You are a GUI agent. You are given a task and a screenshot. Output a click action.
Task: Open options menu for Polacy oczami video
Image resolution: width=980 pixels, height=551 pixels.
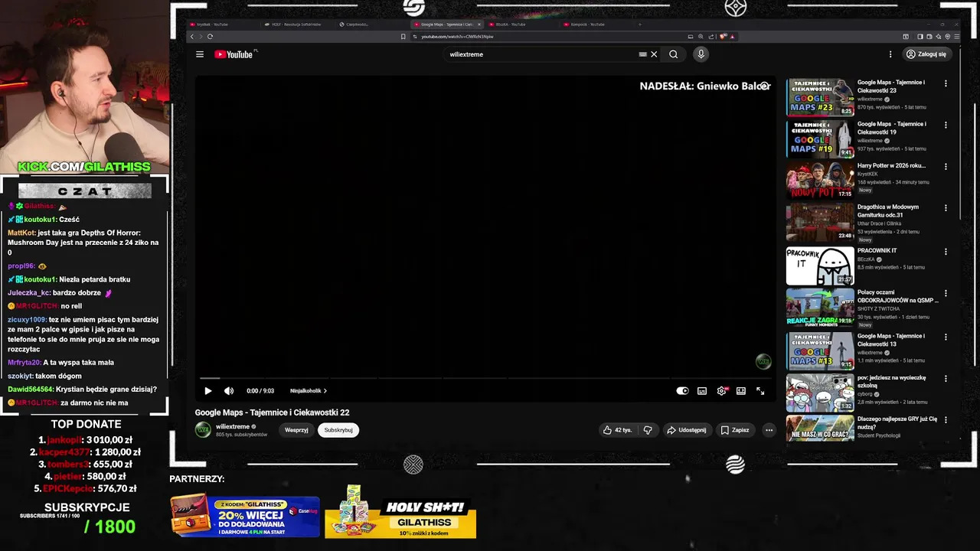point(946,293)
